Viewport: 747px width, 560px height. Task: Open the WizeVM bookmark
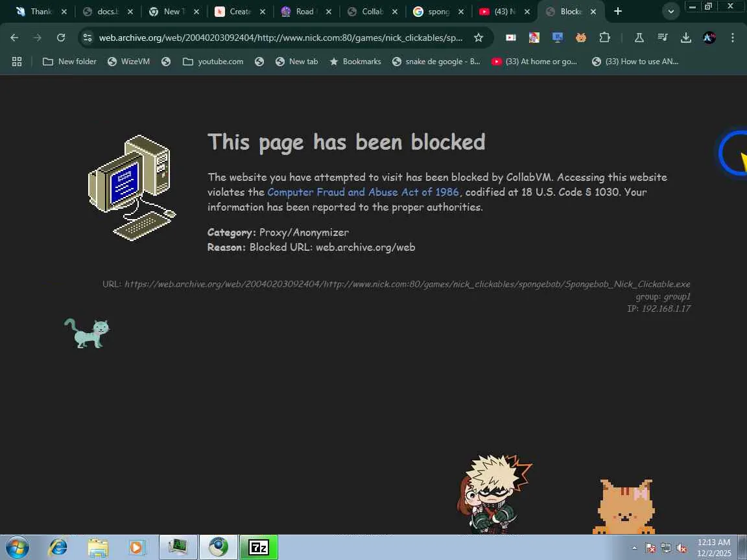tap(128, 62)
